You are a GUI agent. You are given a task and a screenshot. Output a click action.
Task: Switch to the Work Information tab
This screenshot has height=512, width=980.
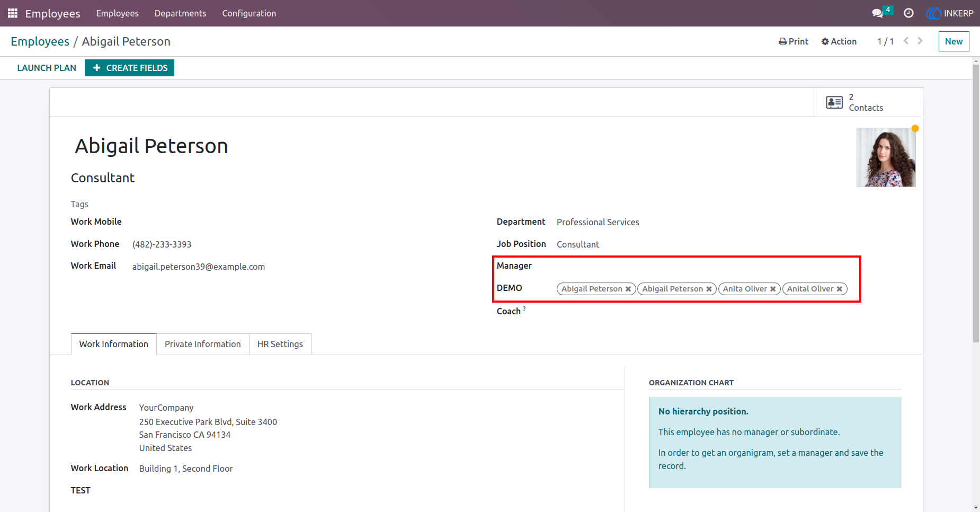click(114, 344)
